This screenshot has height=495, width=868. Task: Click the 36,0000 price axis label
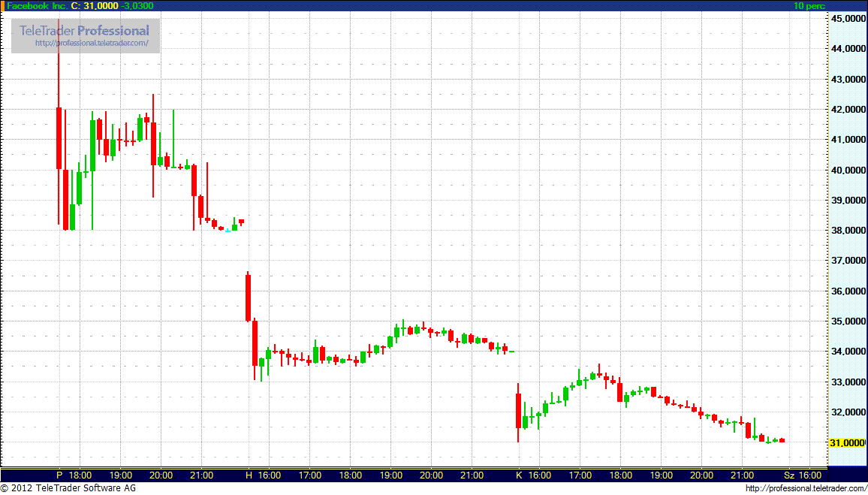pyautogui.click(x=848, y=291)
